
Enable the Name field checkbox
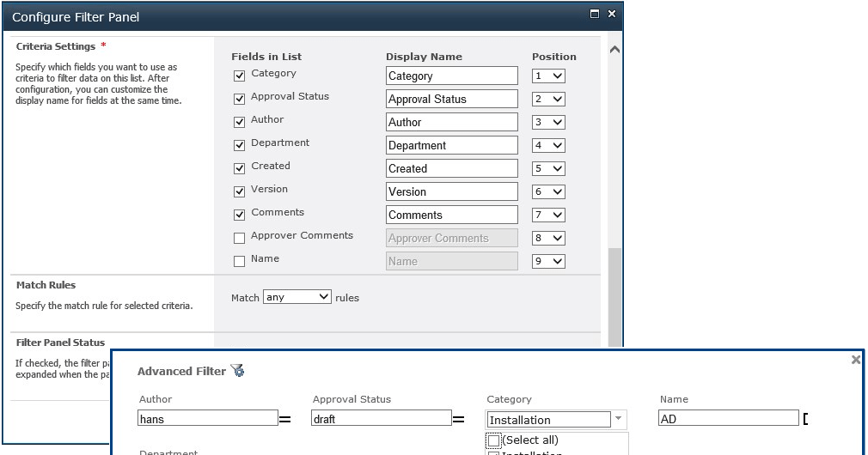click(239, 262)
